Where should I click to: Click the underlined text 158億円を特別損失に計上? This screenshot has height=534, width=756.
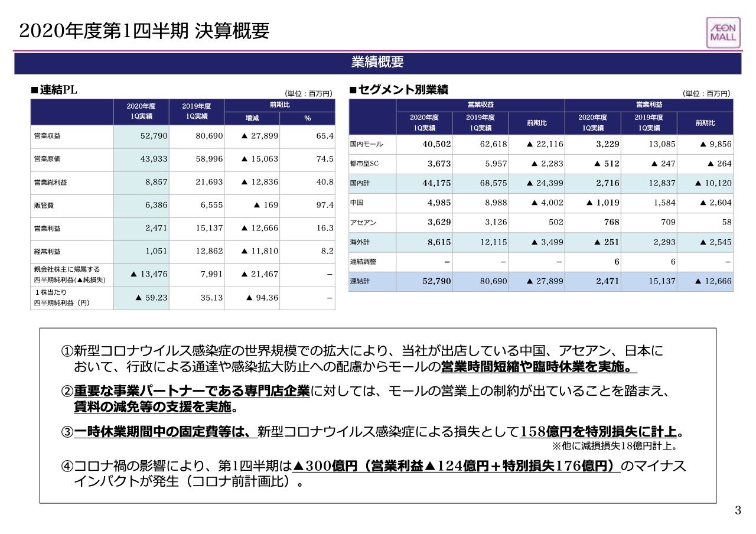click(x=598, y=431)
